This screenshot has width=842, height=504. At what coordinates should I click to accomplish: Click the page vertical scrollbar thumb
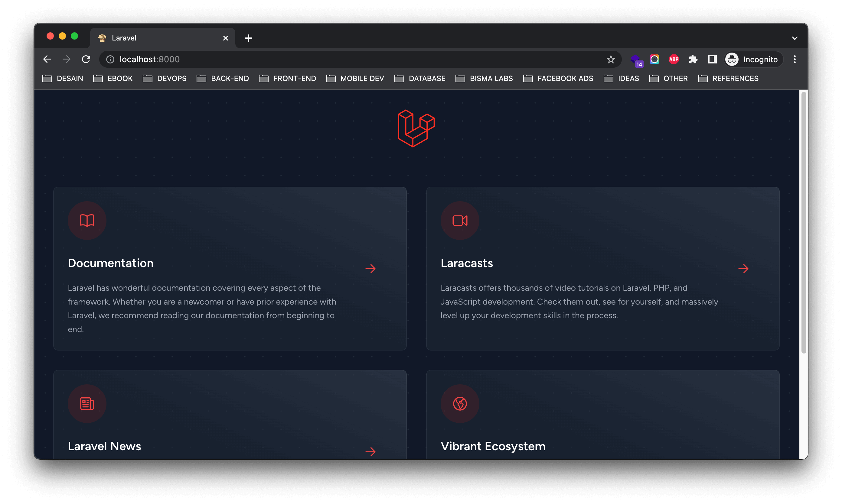(x=804, y=222)
